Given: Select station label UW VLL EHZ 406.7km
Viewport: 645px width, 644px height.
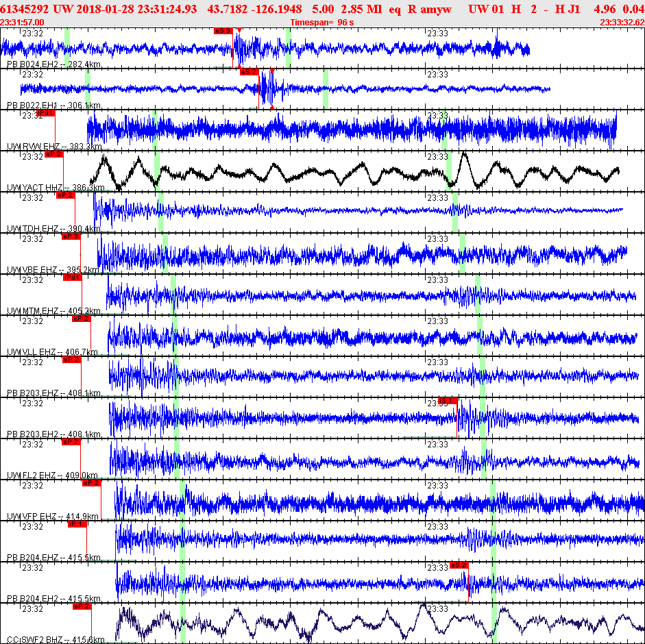Looking at the screenshot, I should pyautogui.click(x=52, y=352).
